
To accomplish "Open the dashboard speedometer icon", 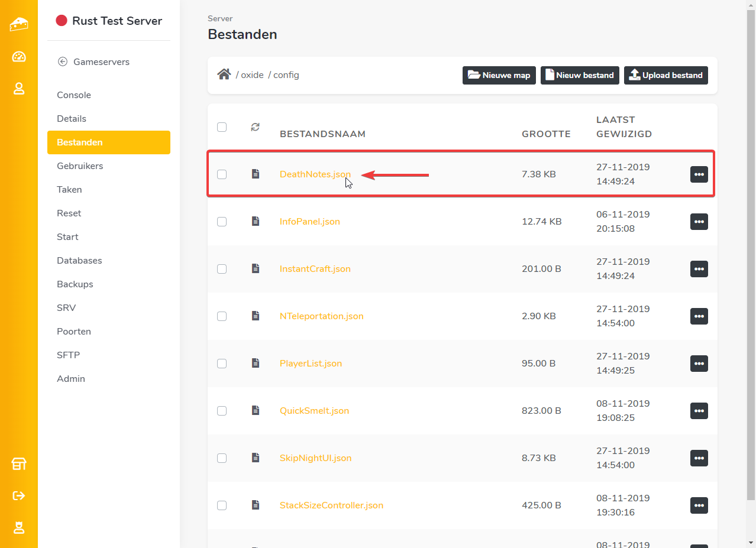I will [19, 57].
